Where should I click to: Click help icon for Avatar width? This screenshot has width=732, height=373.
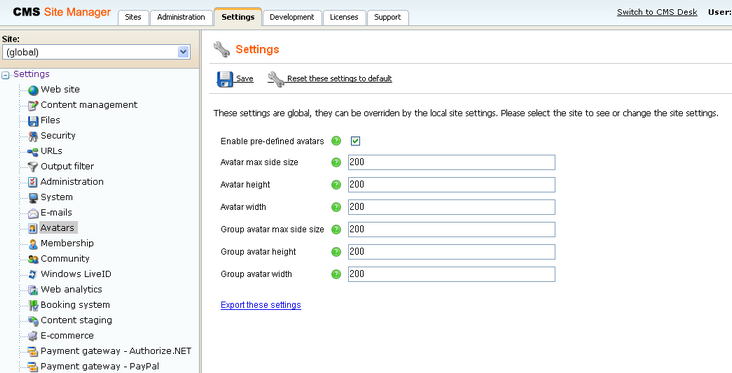coord(336,207)
